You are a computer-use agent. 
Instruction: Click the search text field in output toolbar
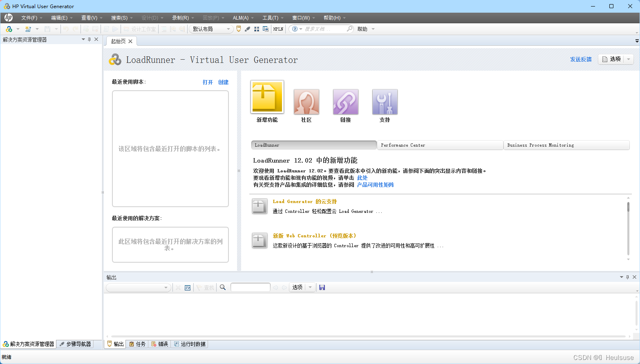250,288
